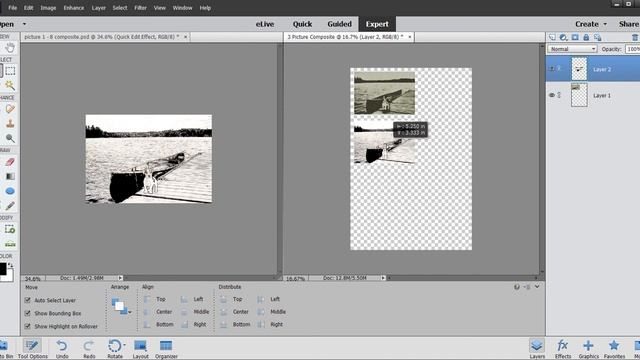Toggle link icon on Layer 2
The height and width of the screenshot is (360, 640).
(x=559, y=69)
